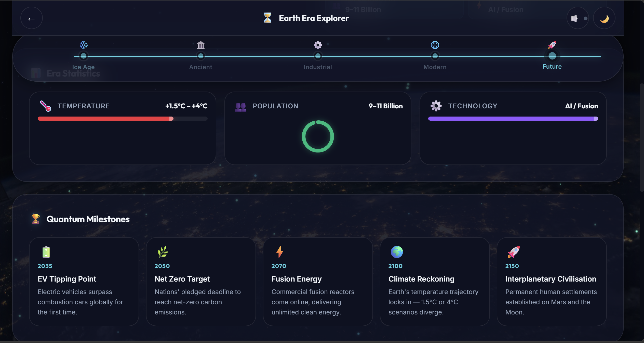The width and height of the screenshot is (644, 343).
Task: Open the Fusion Energy milestone card
Action: pos(318,281)
